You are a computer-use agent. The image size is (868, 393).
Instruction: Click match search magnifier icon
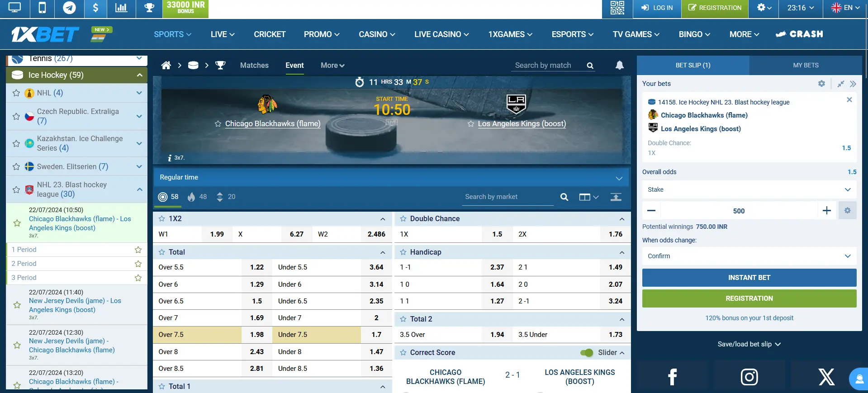[590, 66]
